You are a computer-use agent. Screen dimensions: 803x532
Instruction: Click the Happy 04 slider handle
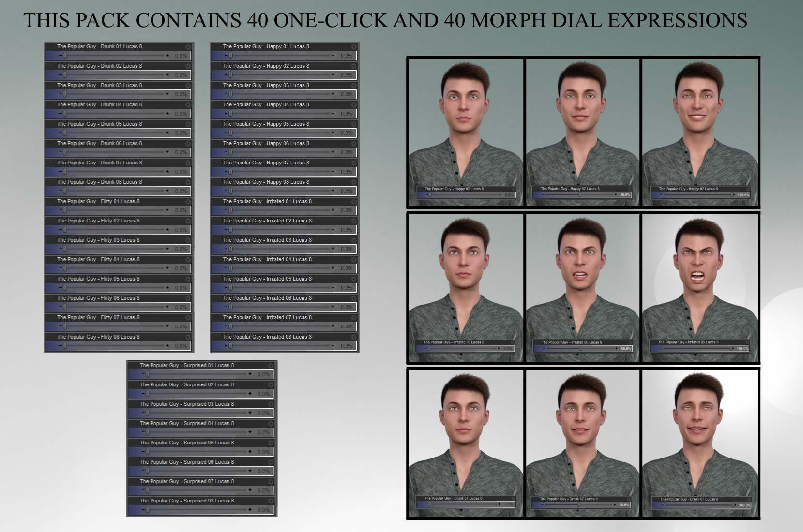point(231,114)
